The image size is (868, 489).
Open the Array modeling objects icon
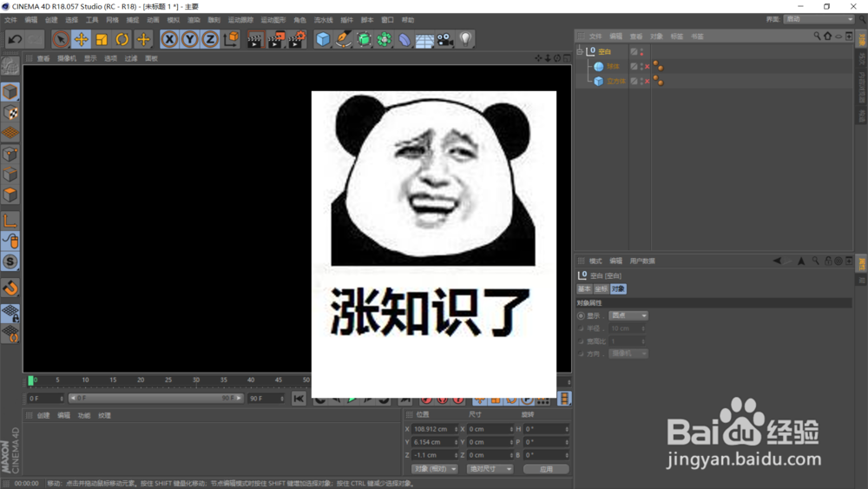click(x=385, y=39)
